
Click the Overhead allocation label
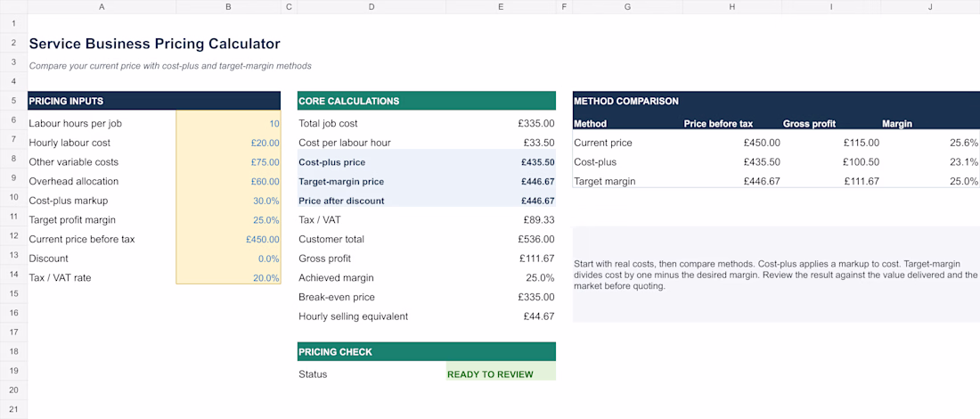coord(73,181)
